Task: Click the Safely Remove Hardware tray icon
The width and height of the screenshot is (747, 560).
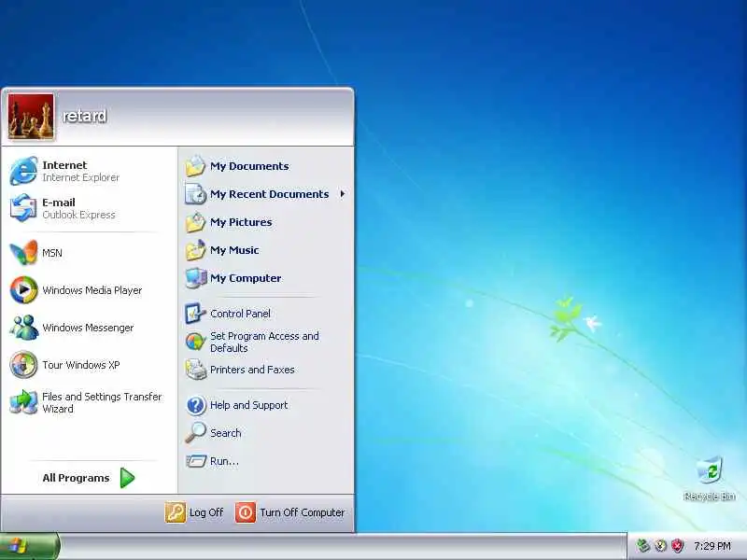Action: [643, 545]
